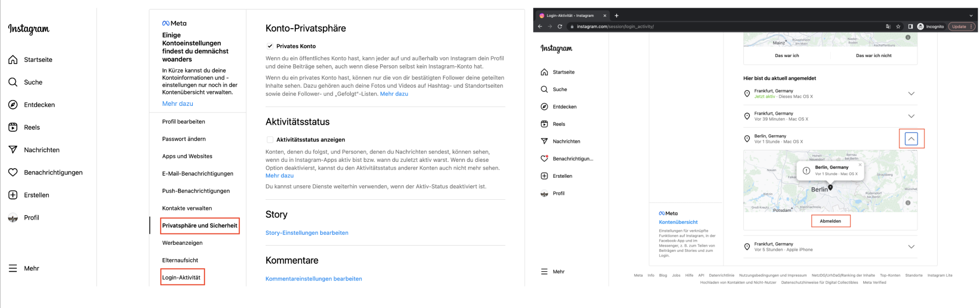The image size is (980, 308).
Task: Expand the Frankfurt Apple iPhone session
Action: tap(912, 246)
